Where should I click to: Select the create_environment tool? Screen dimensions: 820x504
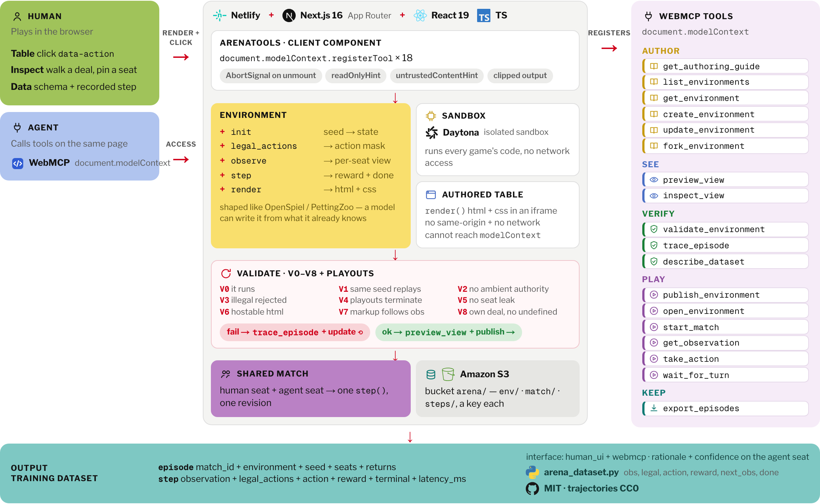(x=725, y=114)
